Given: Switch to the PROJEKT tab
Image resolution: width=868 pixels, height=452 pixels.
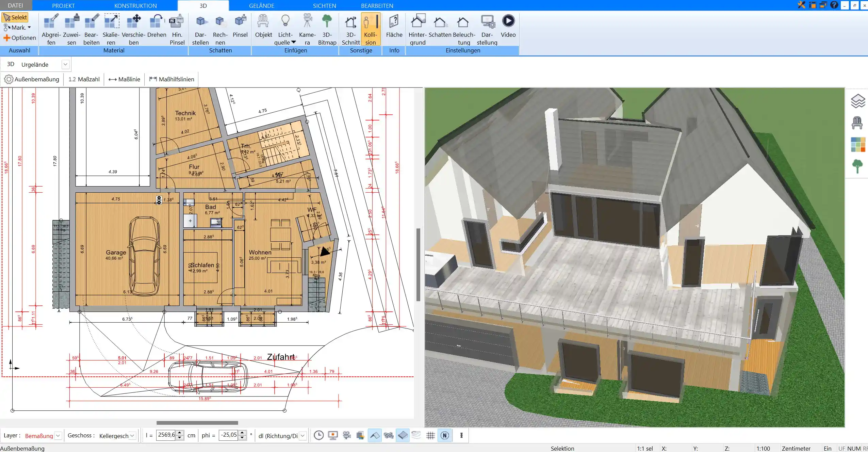Looking at the screenshot, I should point(63,5).
